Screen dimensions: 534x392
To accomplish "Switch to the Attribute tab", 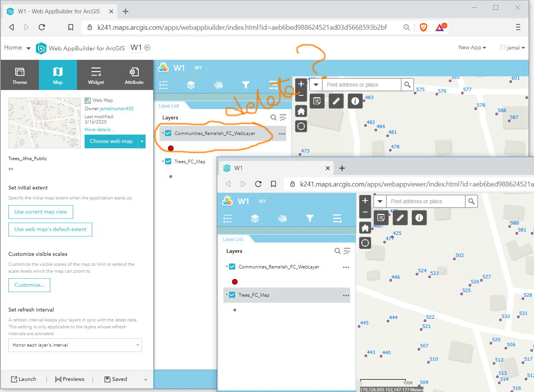I will coord(134,75).
